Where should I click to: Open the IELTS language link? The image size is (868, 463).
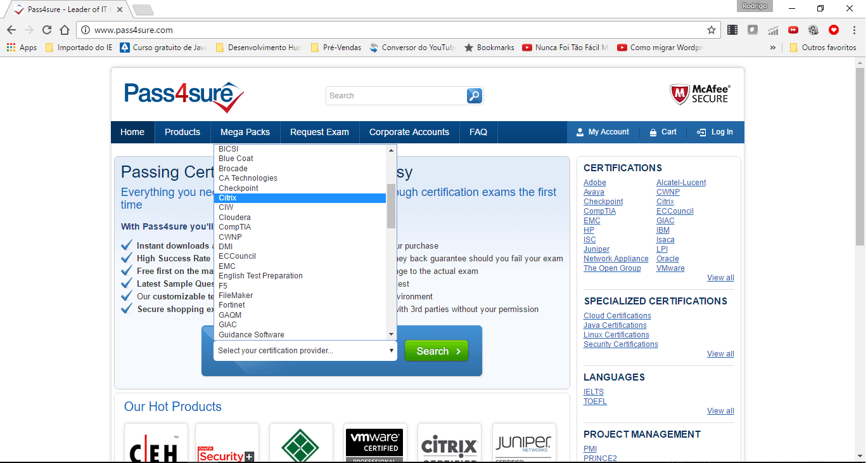(x=594, y=392)
